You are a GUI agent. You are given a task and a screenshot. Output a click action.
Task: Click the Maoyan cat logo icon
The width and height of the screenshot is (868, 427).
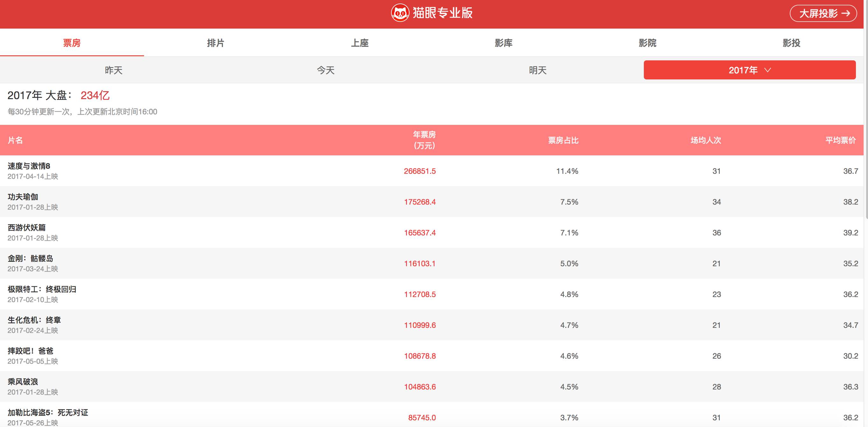[400, 13]
